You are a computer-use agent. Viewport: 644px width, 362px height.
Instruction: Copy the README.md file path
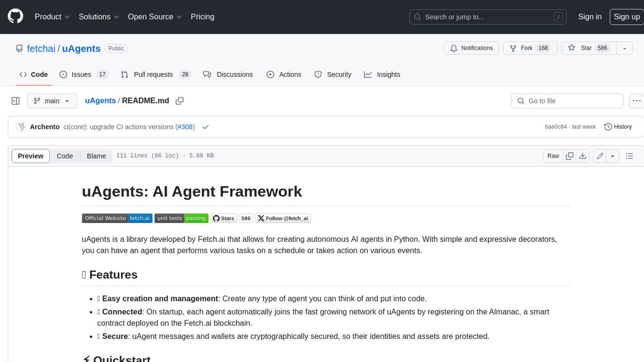pyautogui.click(x=179, y=100)
